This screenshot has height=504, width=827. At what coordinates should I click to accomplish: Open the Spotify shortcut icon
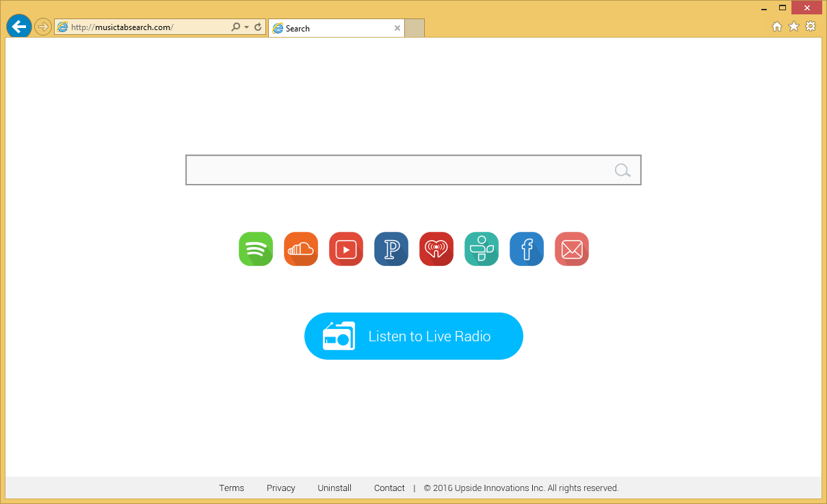click(256, 249)
